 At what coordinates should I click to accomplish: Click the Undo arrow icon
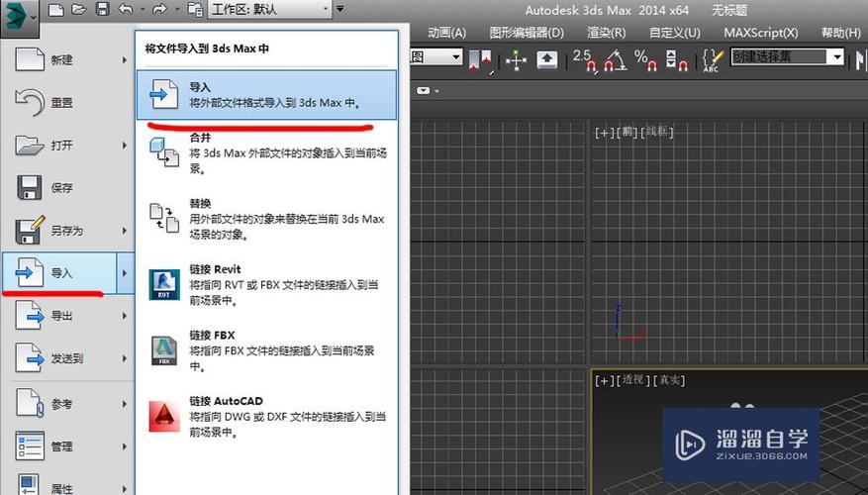[x=126, y=10]
